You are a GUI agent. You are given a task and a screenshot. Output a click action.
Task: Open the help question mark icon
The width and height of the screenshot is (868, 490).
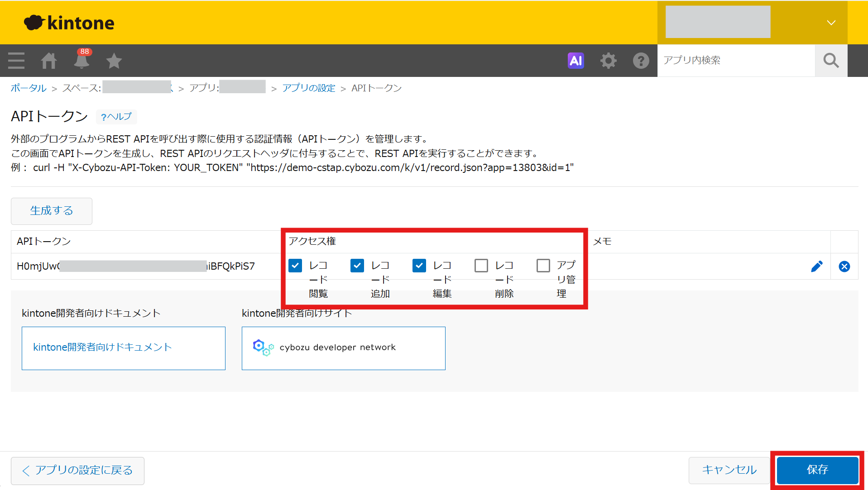(x=641, y=61)
